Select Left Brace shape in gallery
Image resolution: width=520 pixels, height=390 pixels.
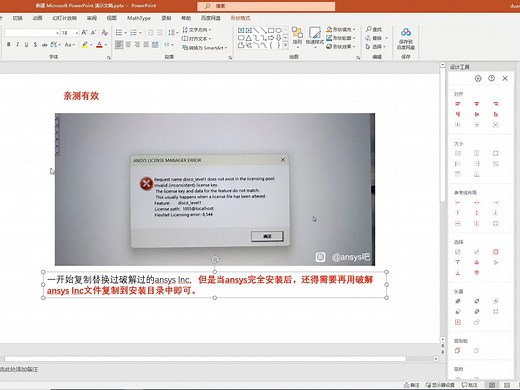[x=271, y=46]
